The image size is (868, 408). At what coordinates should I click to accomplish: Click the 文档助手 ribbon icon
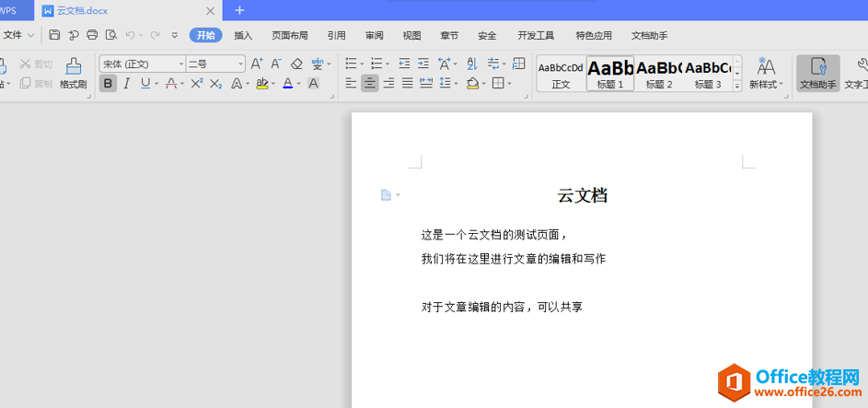(818, 73)
